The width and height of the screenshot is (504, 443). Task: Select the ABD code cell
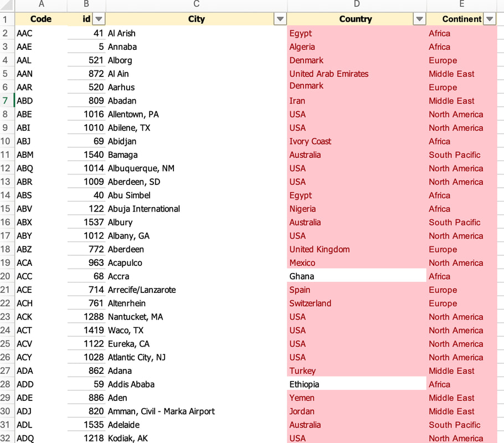coord(41,101)
